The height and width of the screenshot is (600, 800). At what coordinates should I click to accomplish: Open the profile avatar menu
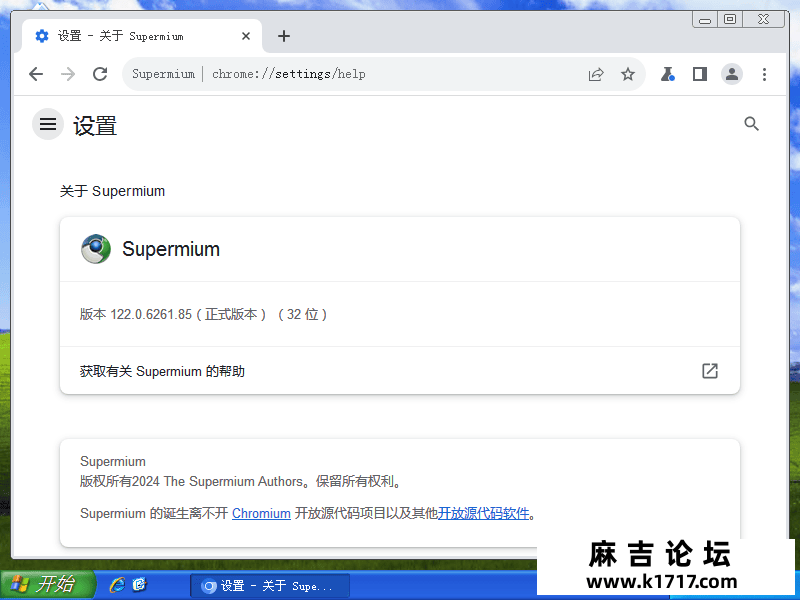(x=732, y=74)
